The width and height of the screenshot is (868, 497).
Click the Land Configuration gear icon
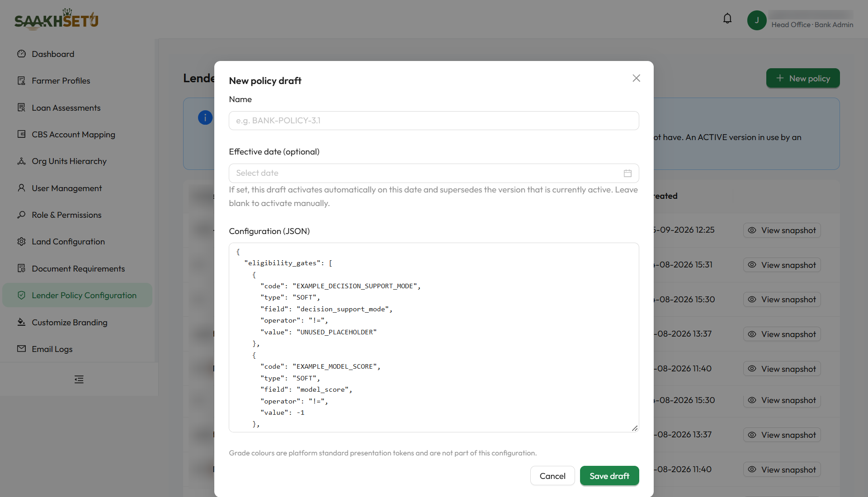(x=21, y=242)
